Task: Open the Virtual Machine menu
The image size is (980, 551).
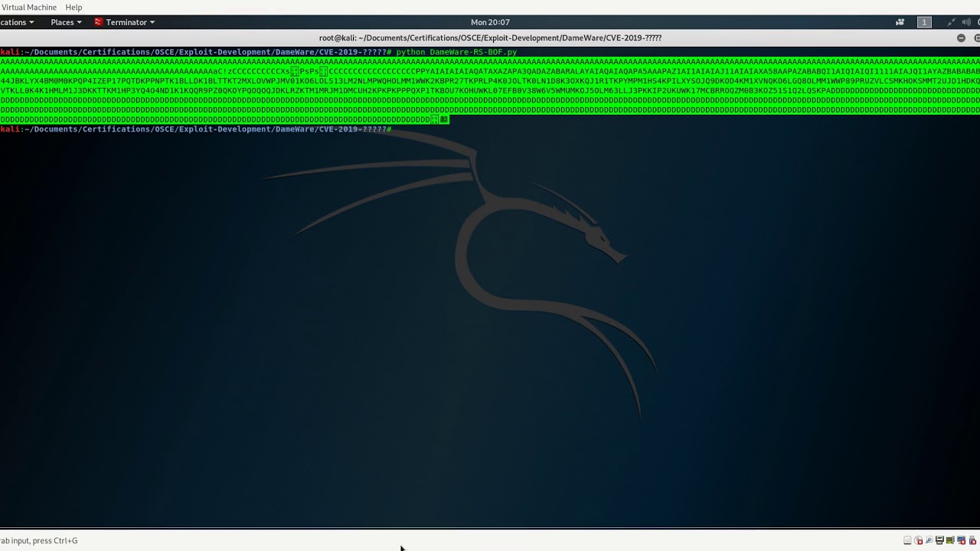Action: coord(28,7)
